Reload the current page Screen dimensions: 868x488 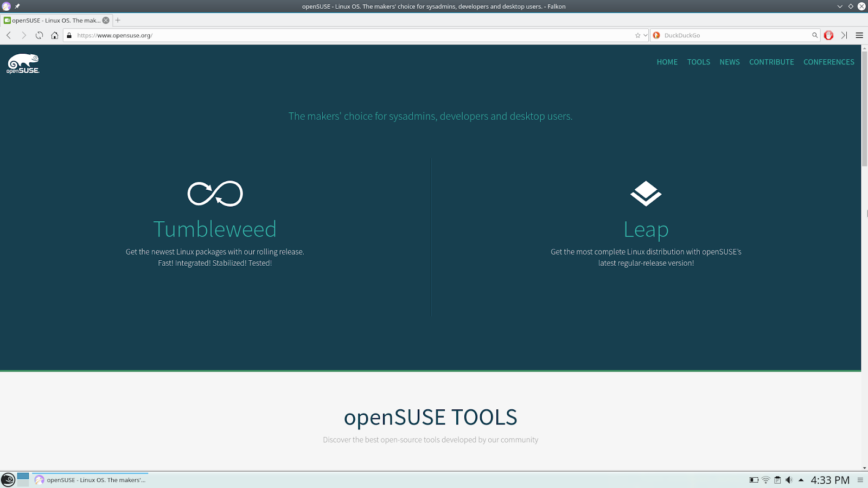click(39, 35)
